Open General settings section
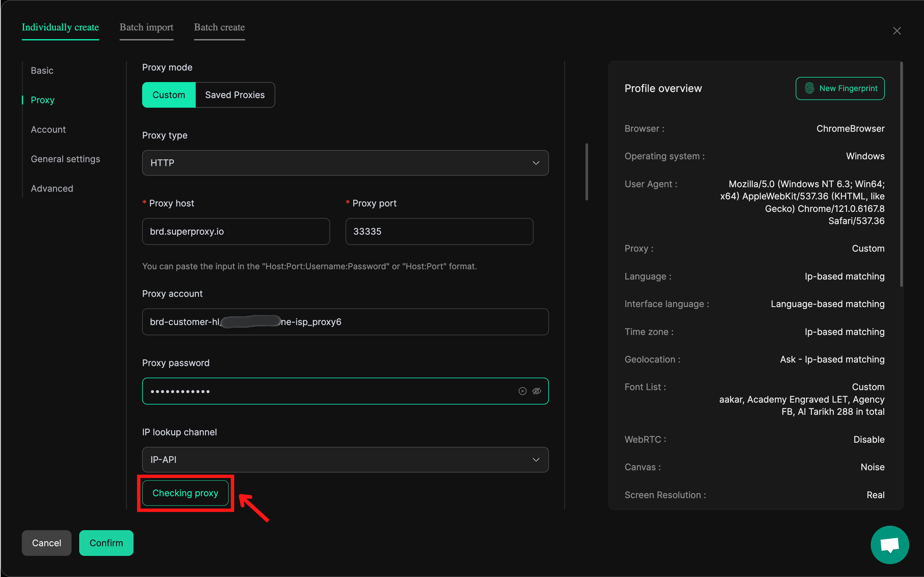Viewport: 924px width, 577px height. pos(65,159)
